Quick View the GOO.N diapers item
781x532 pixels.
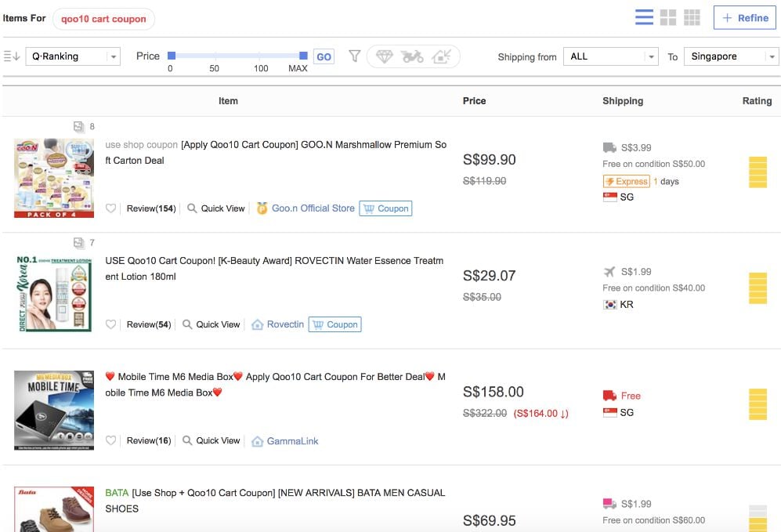pos(216,208)
